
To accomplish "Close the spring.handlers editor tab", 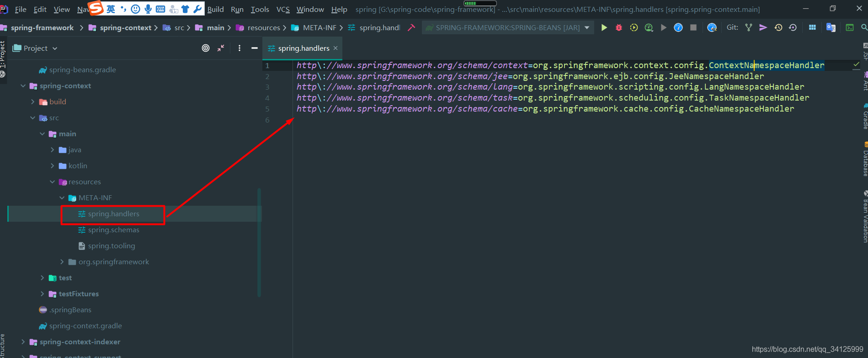I will coord(335,48).
